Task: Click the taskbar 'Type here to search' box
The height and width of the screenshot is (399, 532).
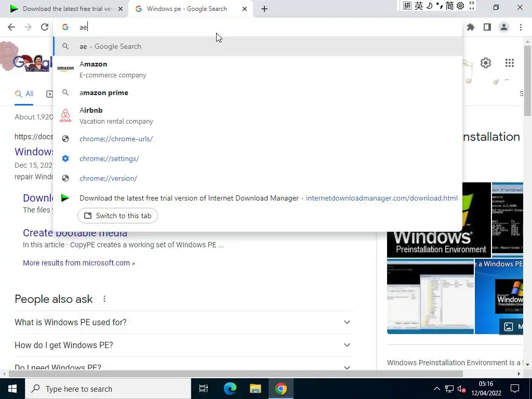Action: coord(108,389)
